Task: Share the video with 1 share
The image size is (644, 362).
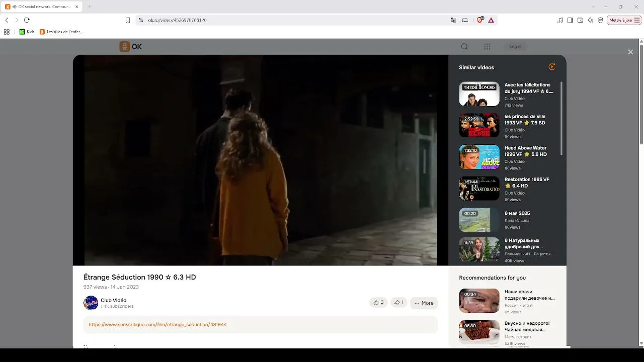Action: click(398, 303)
